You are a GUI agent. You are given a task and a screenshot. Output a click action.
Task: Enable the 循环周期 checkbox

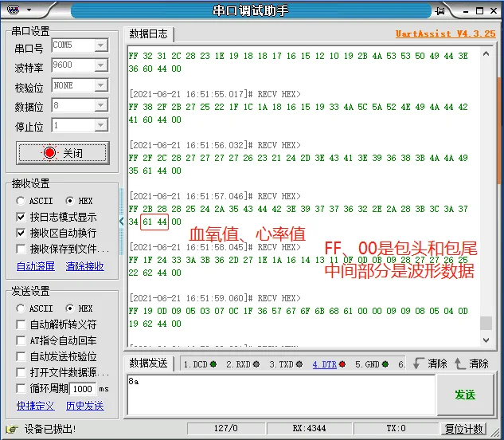pyautogui.click(x=21, y=388)
